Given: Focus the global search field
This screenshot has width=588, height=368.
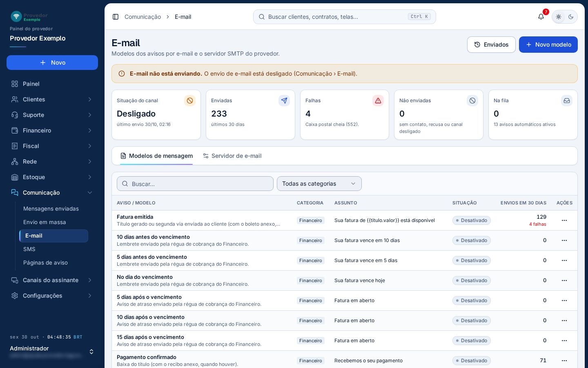Looking at the screenshot, I should tap(345, 17).
